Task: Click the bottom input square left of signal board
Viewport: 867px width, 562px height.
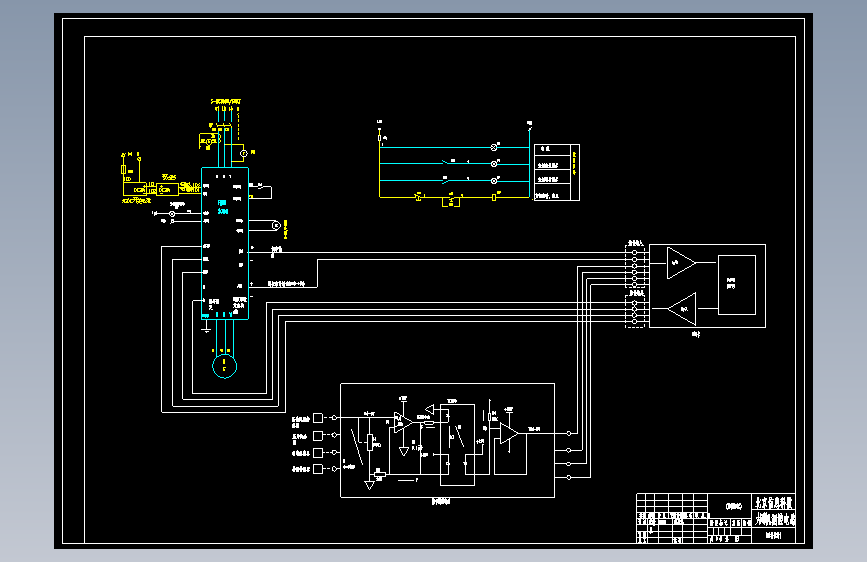Action: click(x=318, y=469)
